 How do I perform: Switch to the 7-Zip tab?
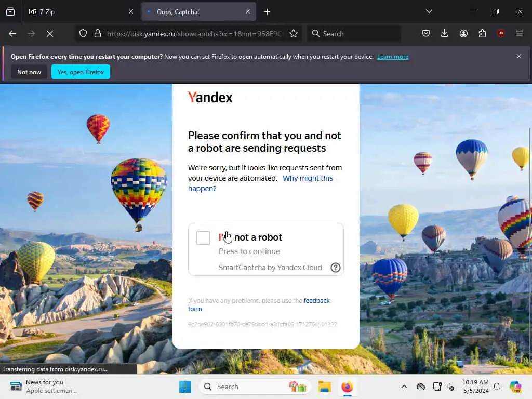point(79,12)
